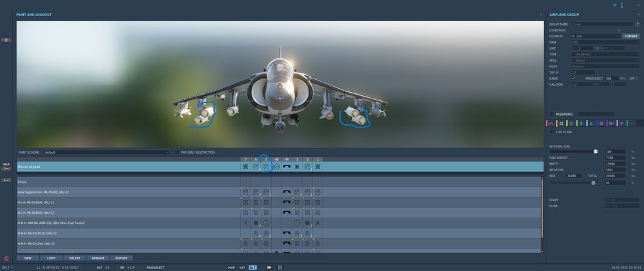Toggle the Payload Restriction checkbox
The width and height of the screenshot is (644, 271).
pos(177,153)
